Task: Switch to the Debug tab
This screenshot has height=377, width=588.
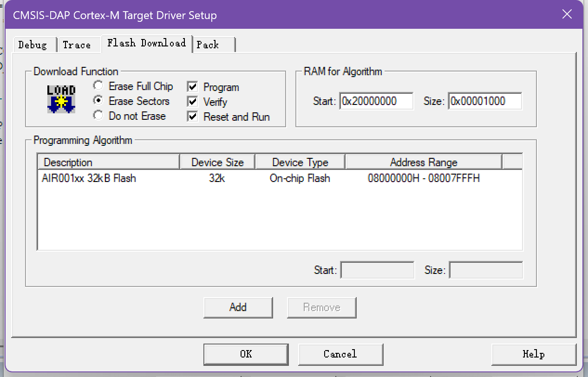Action: [33, 45]
